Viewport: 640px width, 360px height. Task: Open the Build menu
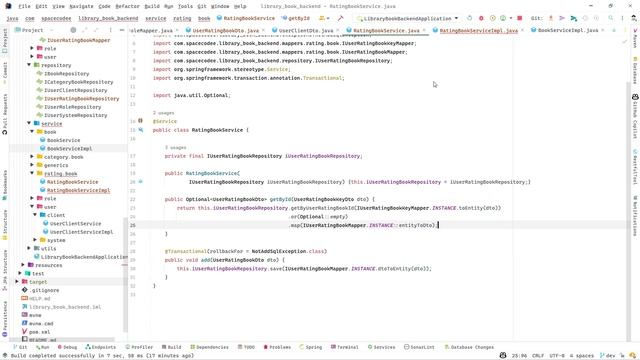152,6
